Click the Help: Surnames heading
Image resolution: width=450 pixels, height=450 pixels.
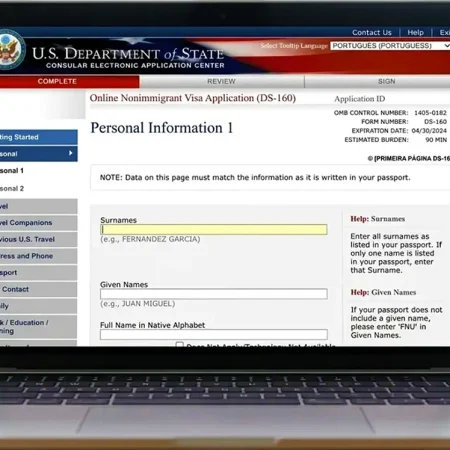378,219
